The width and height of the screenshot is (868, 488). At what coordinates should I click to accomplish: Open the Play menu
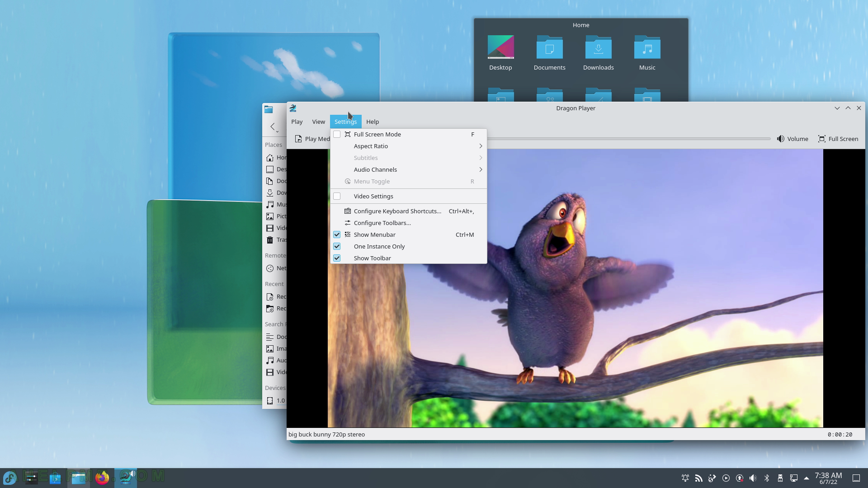[x=297, y=122]
